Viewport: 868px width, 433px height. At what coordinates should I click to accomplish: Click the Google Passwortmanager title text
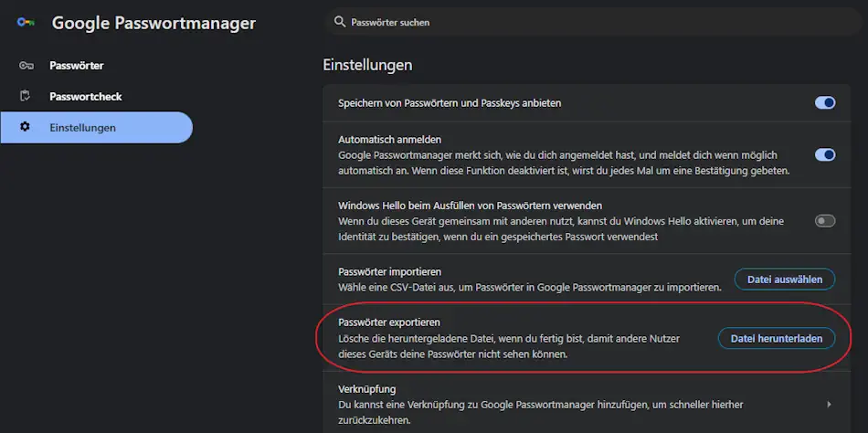pyautogui.click(x=153, y=23)
